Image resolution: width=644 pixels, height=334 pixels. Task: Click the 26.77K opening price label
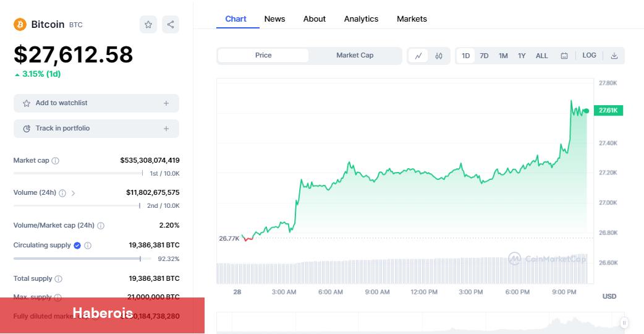(229, 238)
